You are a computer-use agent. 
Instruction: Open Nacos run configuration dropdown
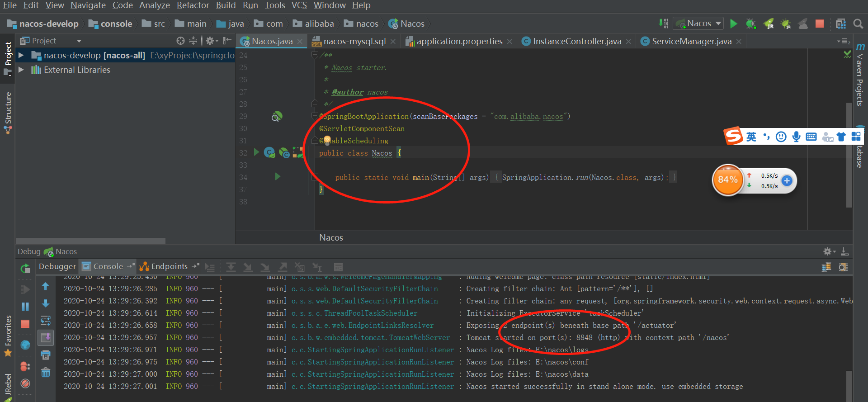(698, 24)
